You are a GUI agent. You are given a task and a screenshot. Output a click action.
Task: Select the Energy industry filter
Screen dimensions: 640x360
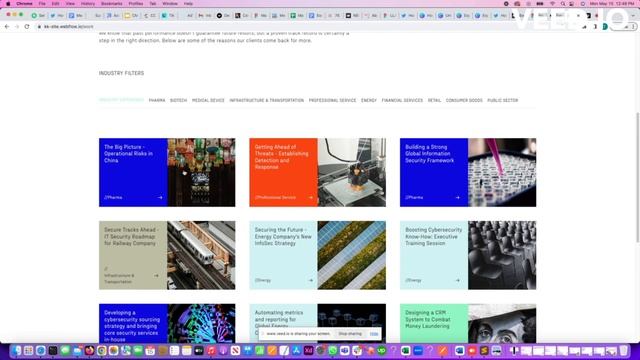pyautogui.click(x=369, y=100)
